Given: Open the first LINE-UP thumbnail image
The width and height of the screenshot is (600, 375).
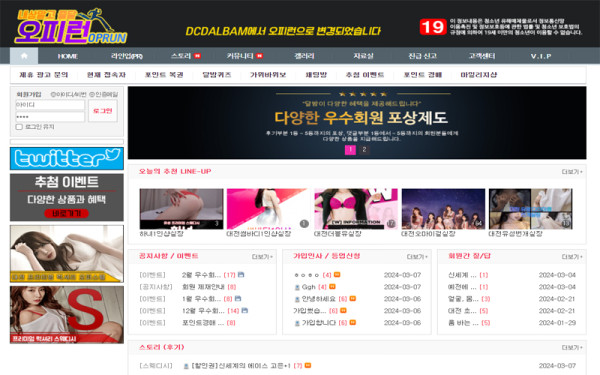Looking at the screenshot, I should coord(181,209).
